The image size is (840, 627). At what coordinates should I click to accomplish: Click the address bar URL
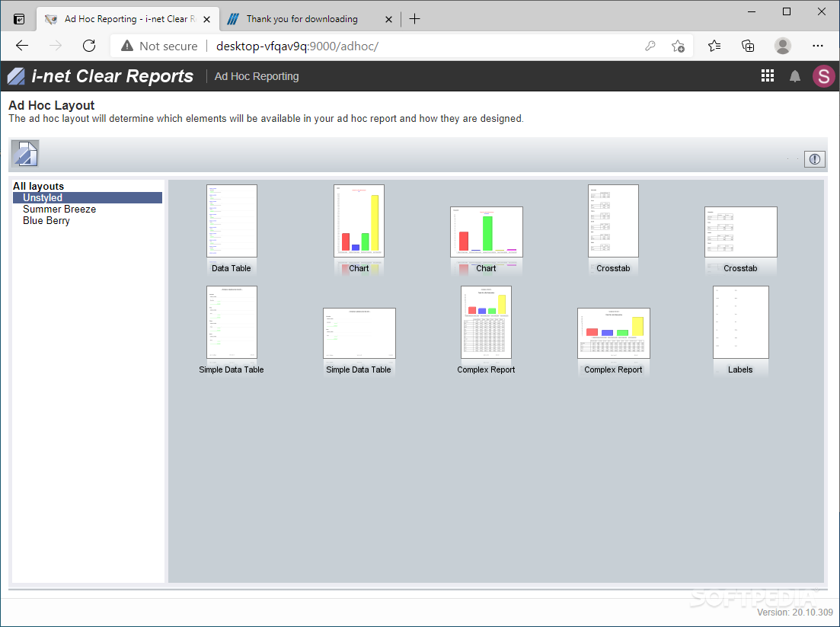pos(297,46)
